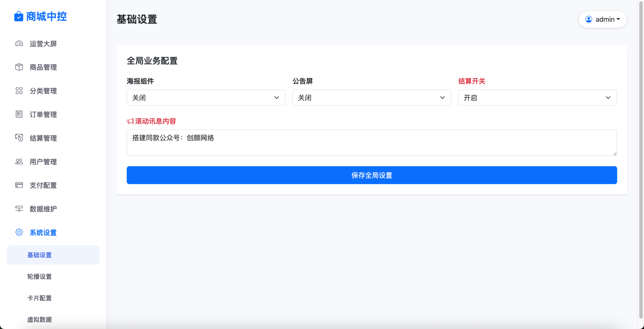
Task: Click the credit card icon for 支付配置
Action: coord(19,185)
